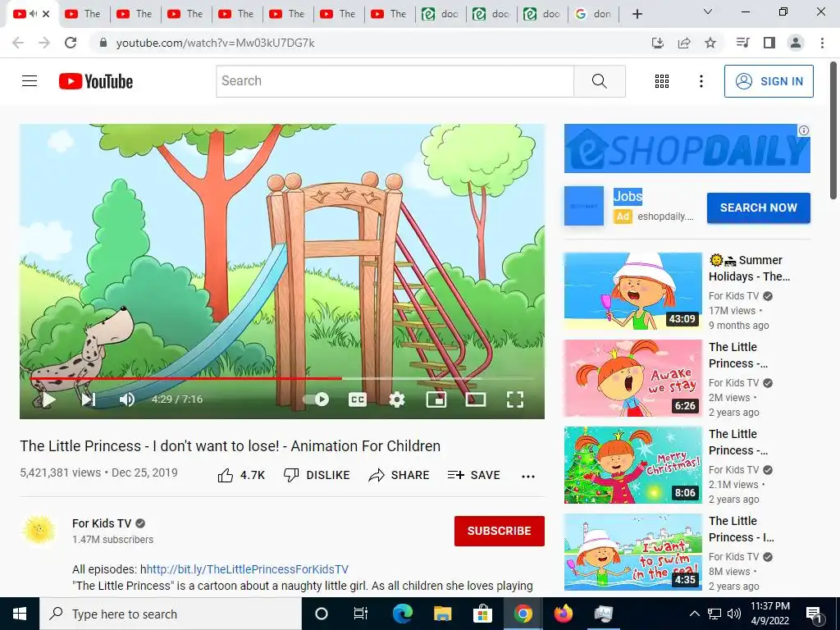Open the For Kids TV channel name under the video
The height and width of the screenshot is (630, 840).
click(x=102, y=523)
